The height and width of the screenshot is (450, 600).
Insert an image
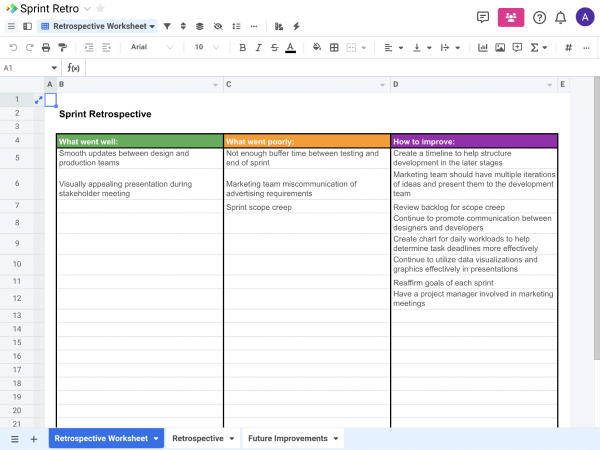[500, 47]
